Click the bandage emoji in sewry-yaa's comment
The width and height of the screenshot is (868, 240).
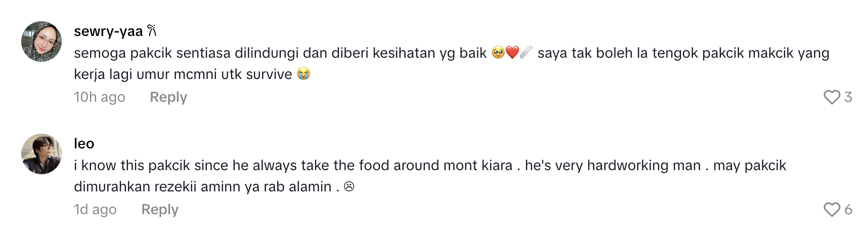[526, 53]
